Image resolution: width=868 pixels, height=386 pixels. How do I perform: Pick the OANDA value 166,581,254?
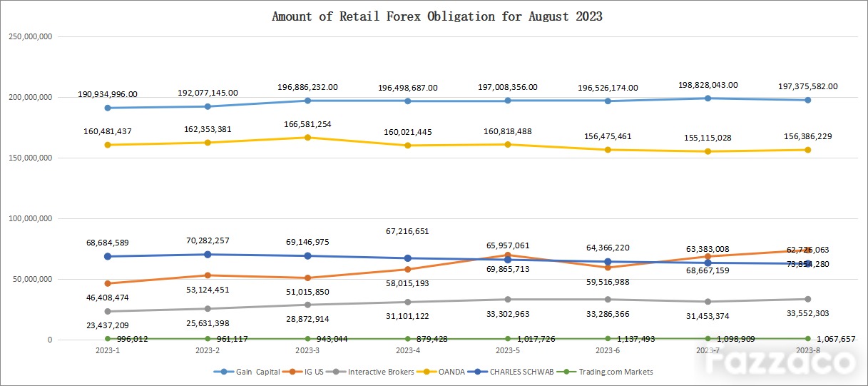pos(307,124)
